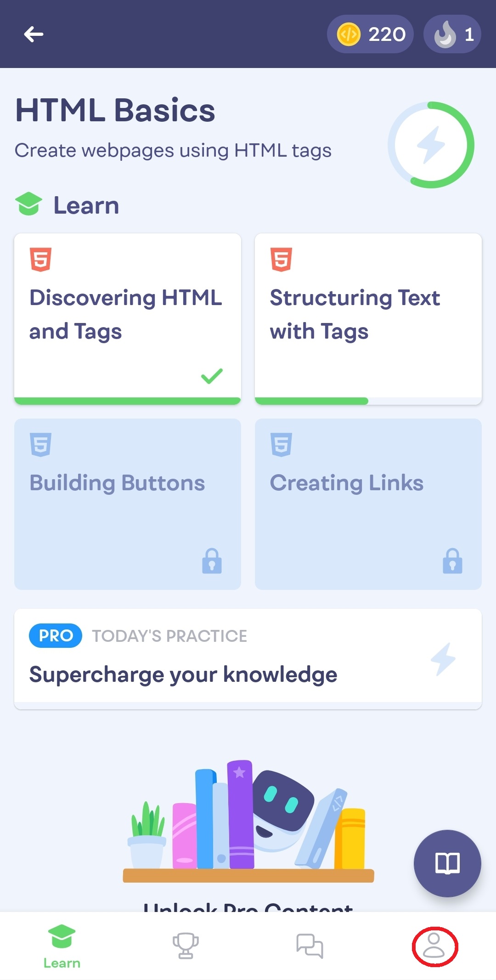Tap the lightning bolt on practice card

(443, 659)
